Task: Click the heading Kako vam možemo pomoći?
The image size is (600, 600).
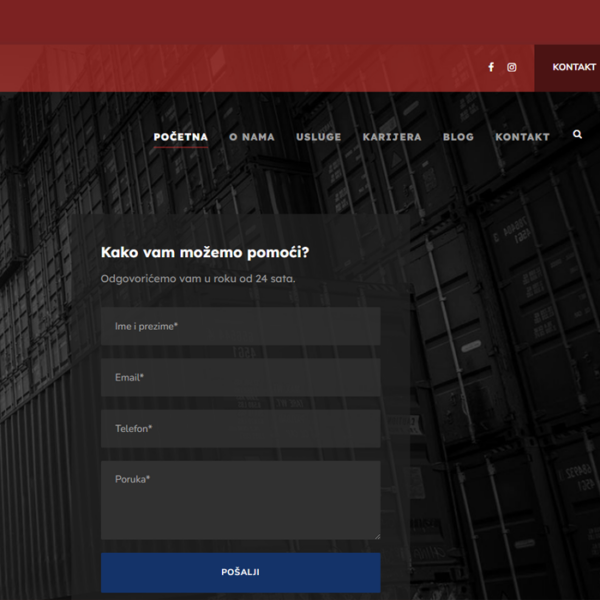Action: tap(205, 252)
